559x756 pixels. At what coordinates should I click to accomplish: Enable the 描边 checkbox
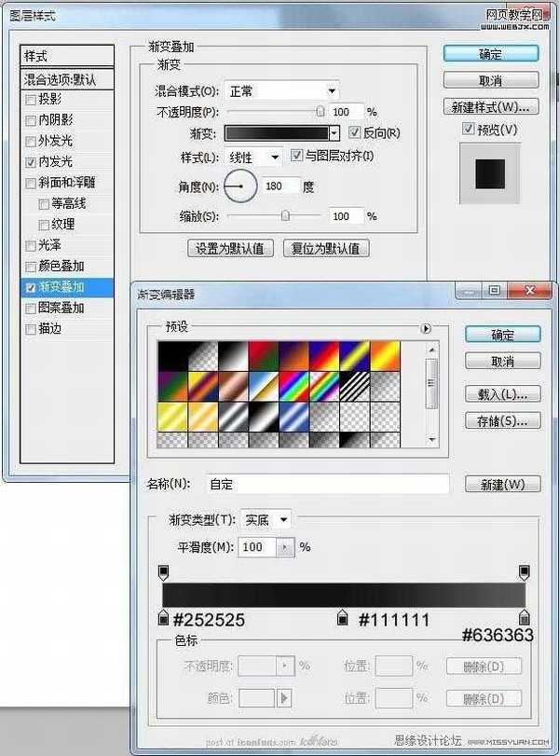click(x=31, y=329)
